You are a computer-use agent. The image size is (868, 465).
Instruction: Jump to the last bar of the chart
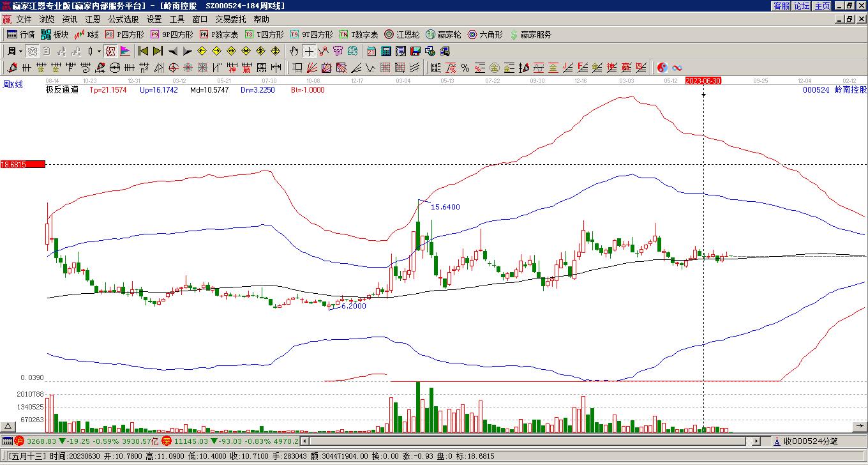pos(158,51)
